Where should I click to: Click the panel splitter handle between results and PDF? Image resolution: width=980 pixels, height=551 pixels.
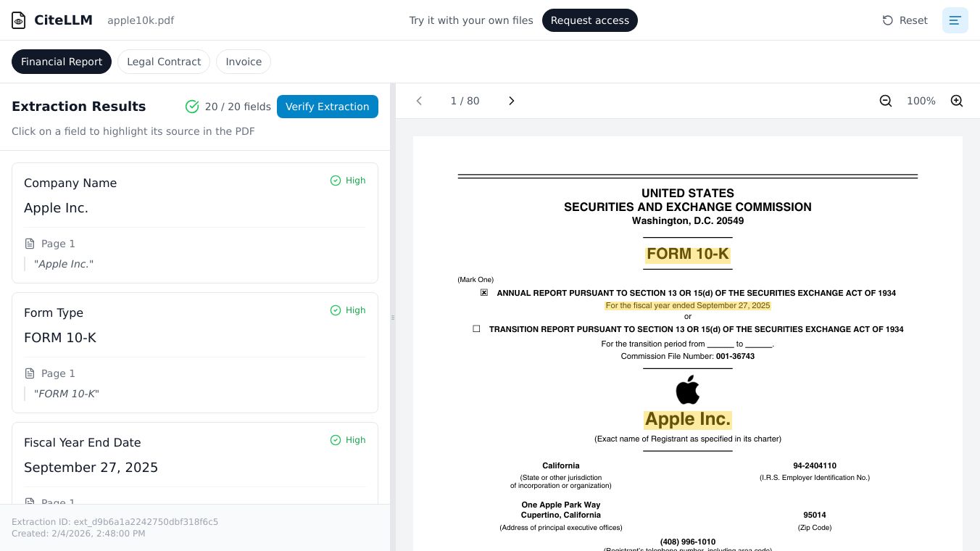[x=393, y=317]
